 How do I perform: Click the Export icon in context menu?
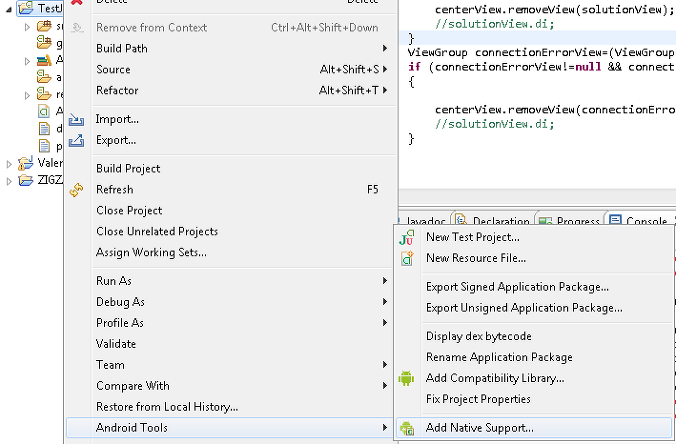76,140
